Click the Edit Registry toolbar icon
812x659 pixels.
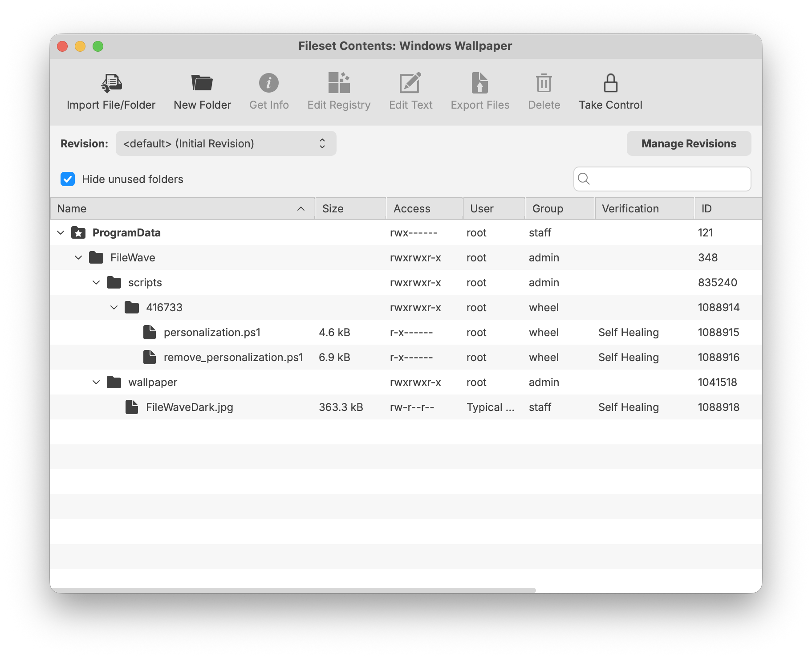pos(339,83)
